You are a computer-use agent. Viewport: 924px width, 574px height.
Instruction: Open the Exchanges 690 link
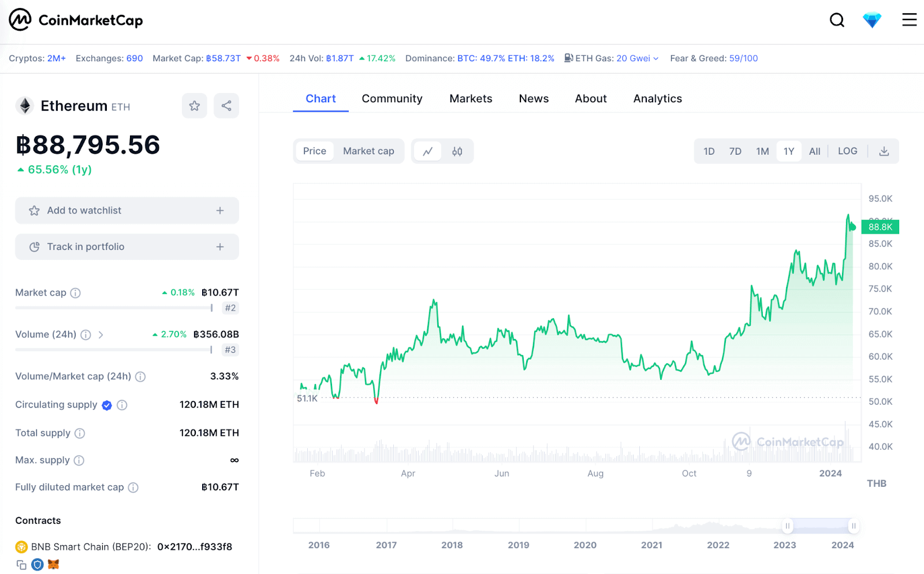[x=134, y=58]
